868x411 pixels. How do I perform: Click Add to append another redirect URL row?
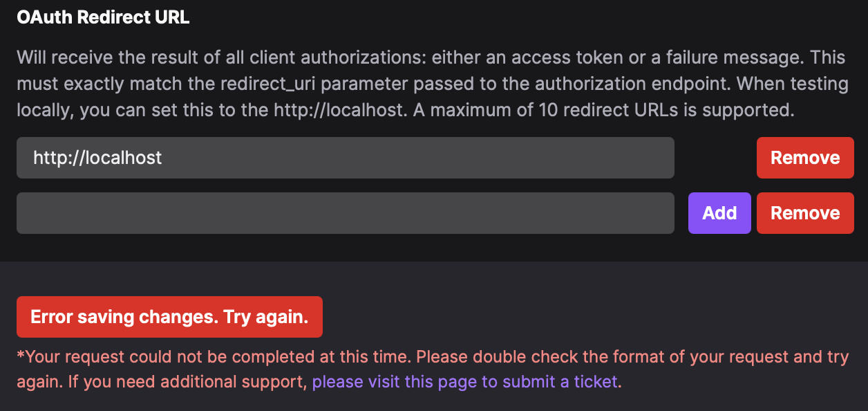pos(719,213)
